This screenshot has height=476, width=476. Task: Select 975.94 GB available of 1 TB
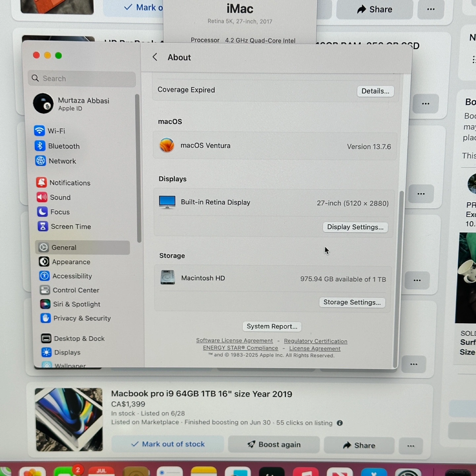click(343, 279)
